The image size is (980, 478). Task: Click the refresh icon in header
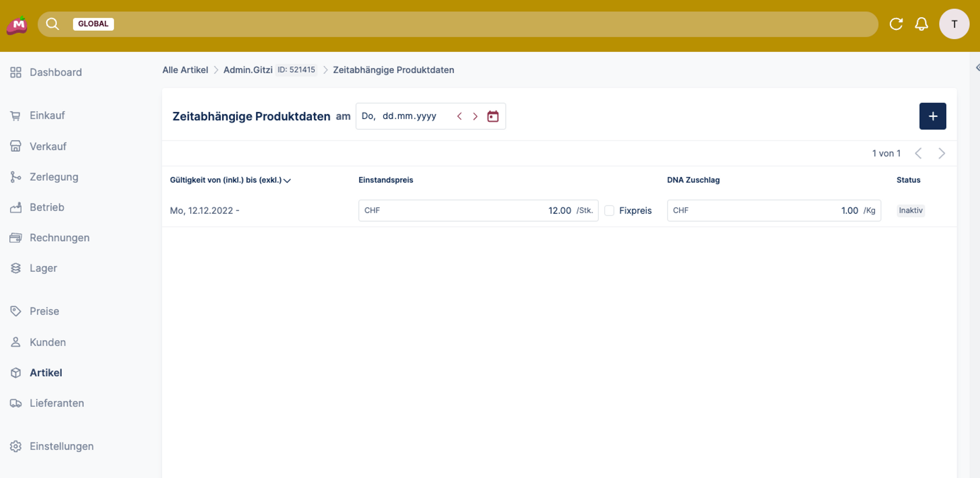point(896,24)
